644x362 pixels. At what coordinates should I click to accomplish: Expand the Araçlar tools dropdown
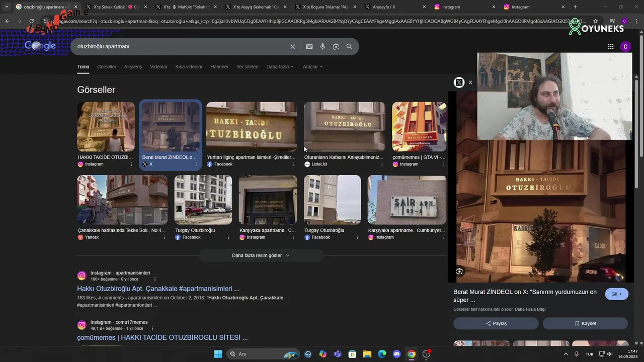point(312,67)
